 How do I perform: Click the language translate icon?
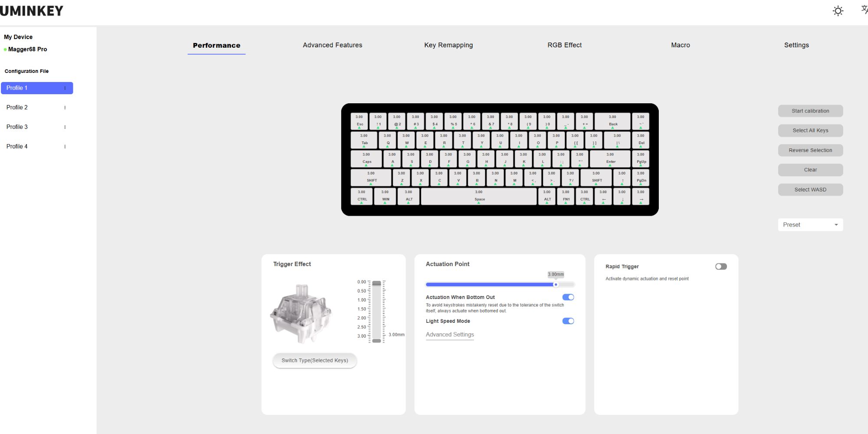(x=864, y=10)
